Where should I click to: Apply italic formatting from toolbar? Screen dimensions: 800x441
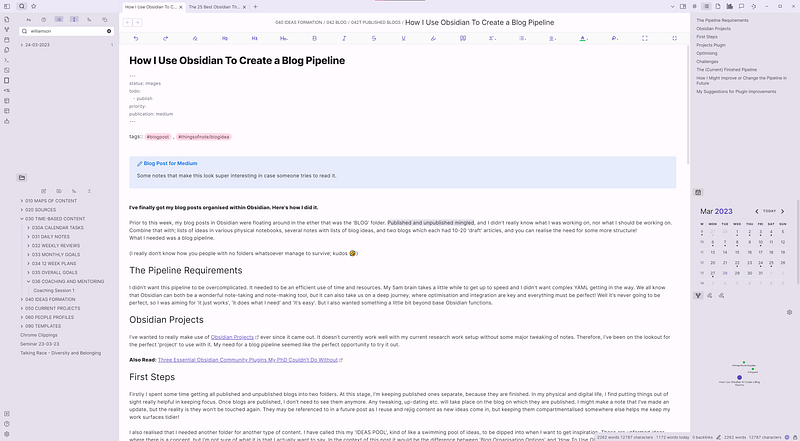pos(344,38)
